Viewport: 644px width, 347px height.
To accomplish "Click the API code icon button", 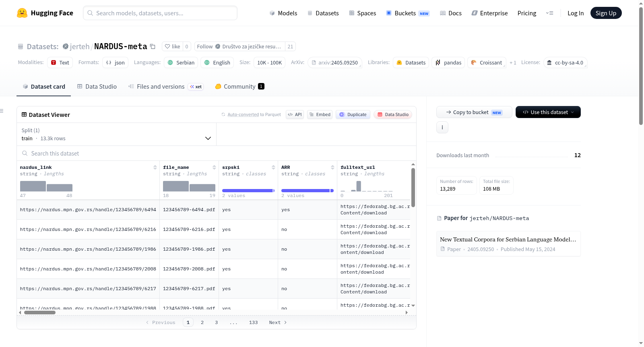I will pyautogui.click(x=295, y=114).
